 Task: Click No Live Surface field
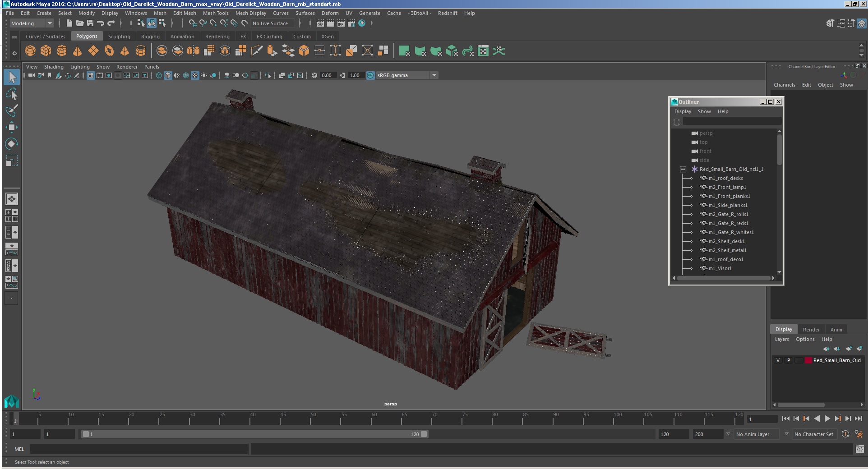273,23
